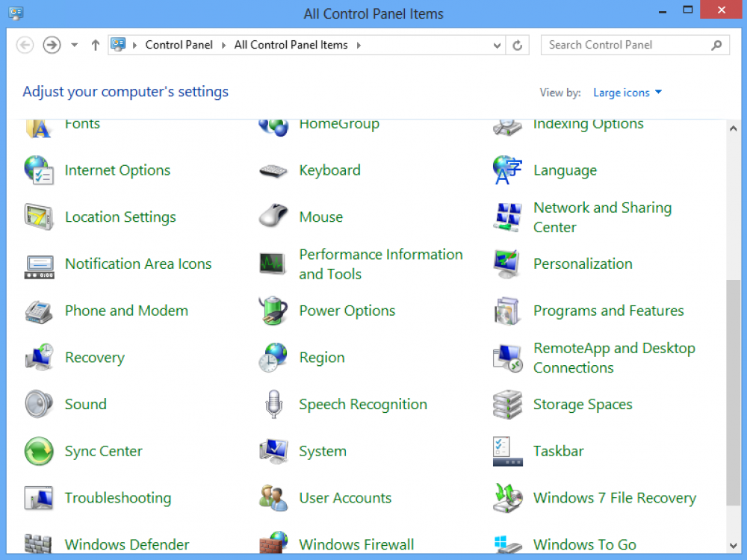This screenshot has width=747, height=560.
Task: Open the Keyboard icon
Action: coord(273,170)
